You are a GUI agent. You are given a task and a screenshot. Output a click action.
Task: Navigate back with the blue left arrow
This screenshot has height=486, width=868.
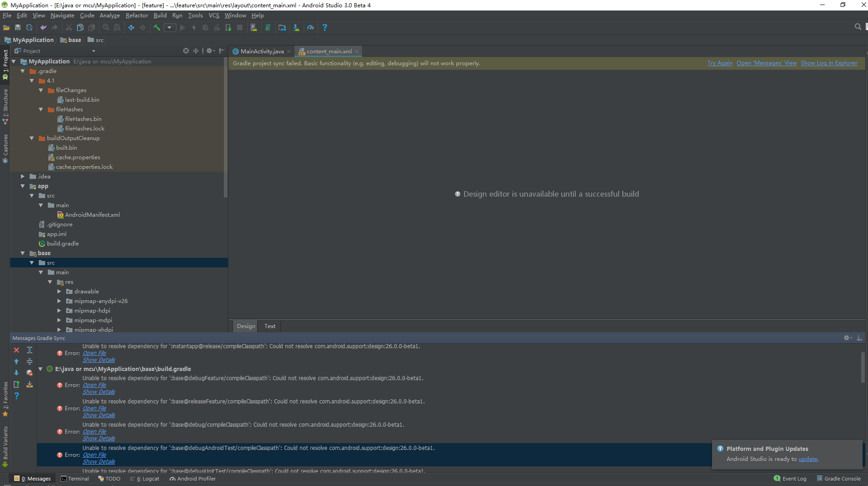point(131,28)
